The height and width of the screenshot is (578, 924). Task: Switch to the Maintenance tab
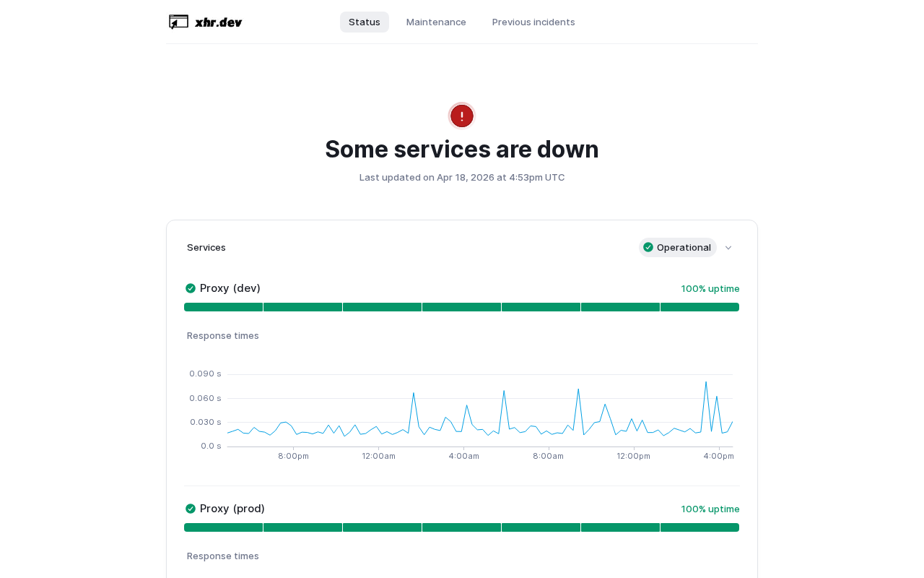pos(436,22)
